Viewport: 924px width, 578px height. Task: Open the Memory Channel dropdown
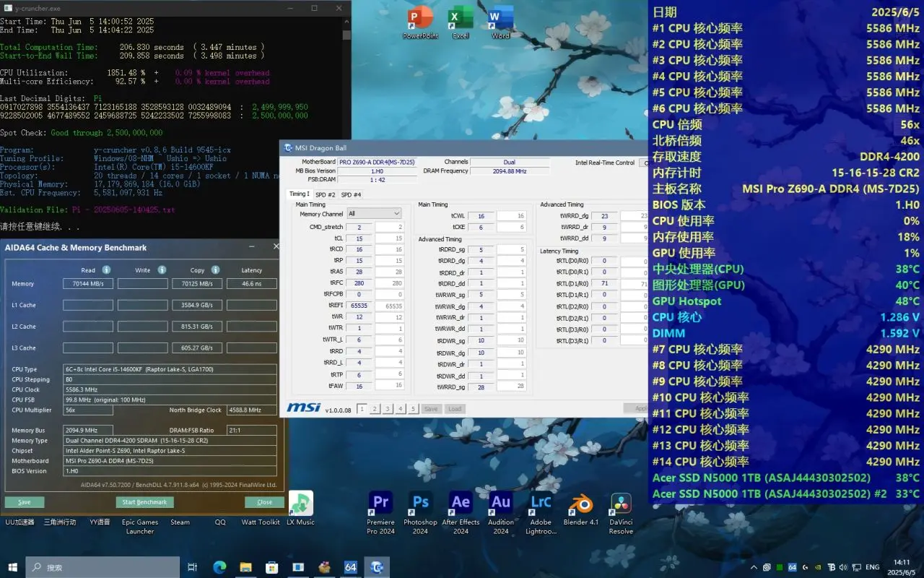(x=373, y=213)
